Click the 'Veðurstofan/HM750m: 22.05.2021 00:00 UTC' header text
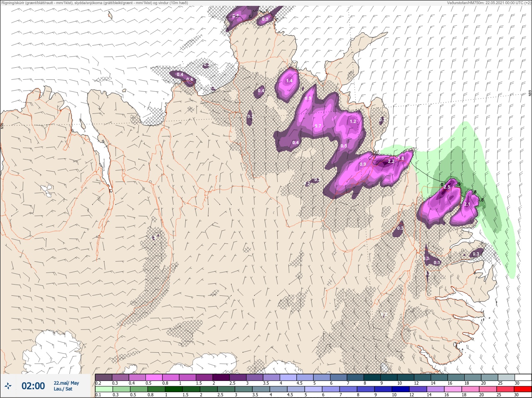The width and height of the screenshot is (532, 398). click(x=485, y=3)
